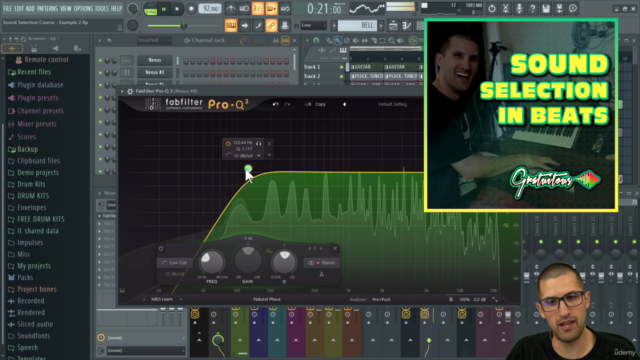The width and height of the screenshot is (640, 360).
Task: Click Copy in Pro-Q 3 A/B section
Action: tap(320, 104)
